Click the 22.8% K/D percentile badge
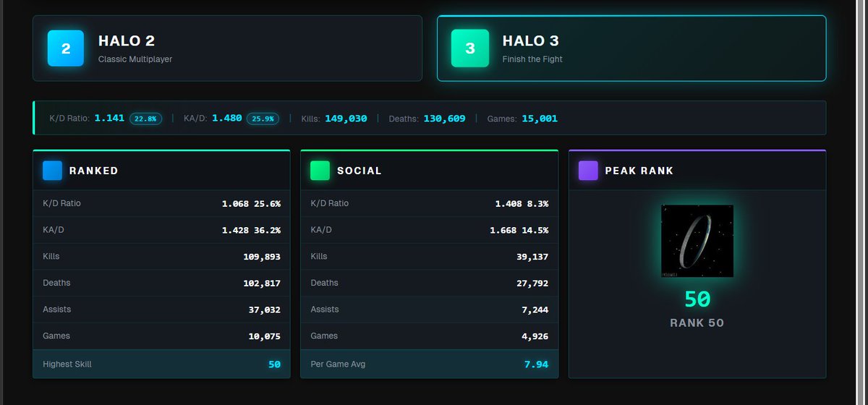 (146, 119)
